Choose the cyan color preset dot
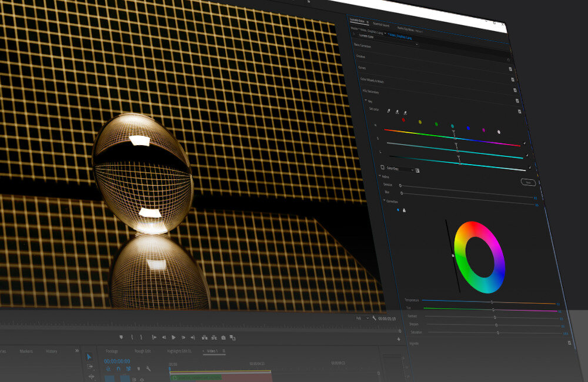 point(452,126)
